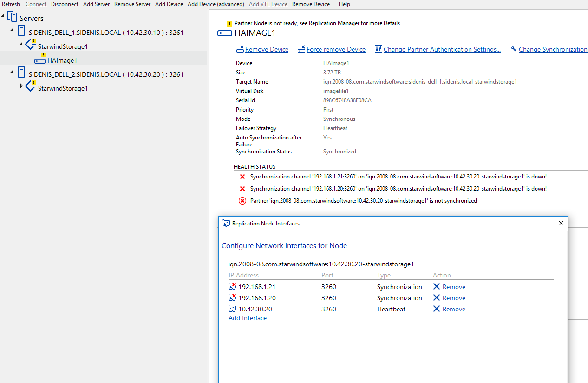588x383 pixels.
Task: Click device icon beside HAIMAGE1 heading
Action: tap(225, 33)
